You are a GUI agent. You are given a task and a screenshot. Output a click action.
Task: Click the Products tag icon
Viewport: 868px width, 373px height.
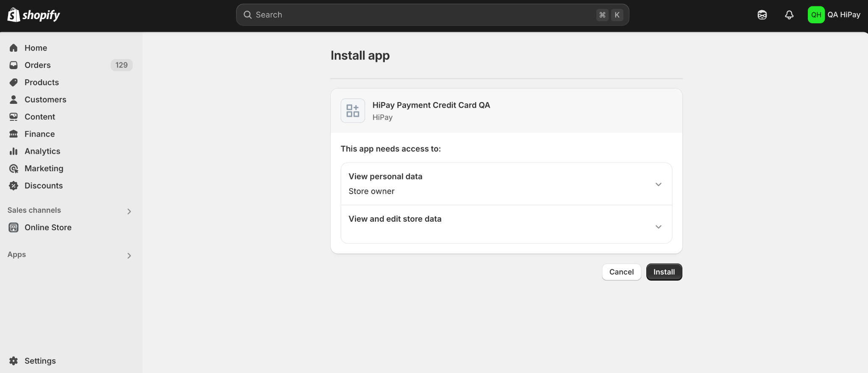click(14, 82)
